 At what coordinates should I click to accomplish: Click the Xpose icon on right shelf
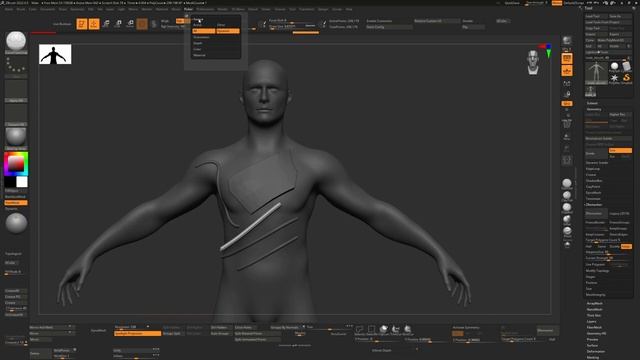point(567,231)
